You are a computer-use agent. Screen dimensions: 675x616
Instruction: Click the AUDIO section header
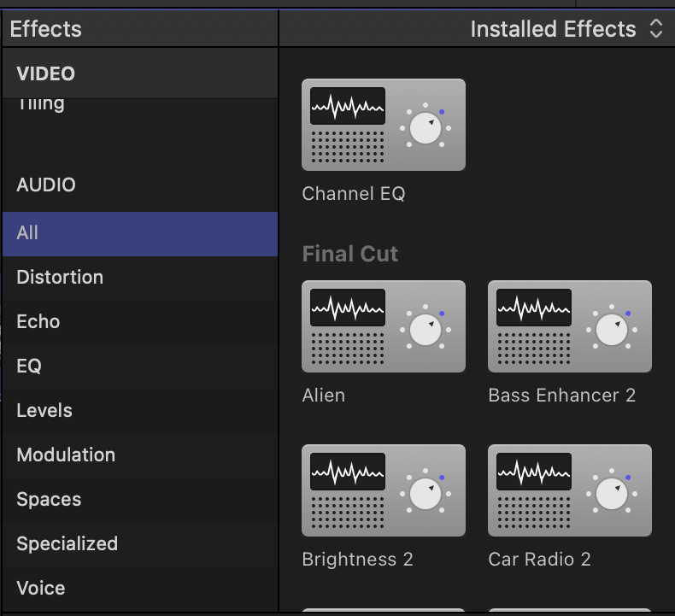click(46, 185)
